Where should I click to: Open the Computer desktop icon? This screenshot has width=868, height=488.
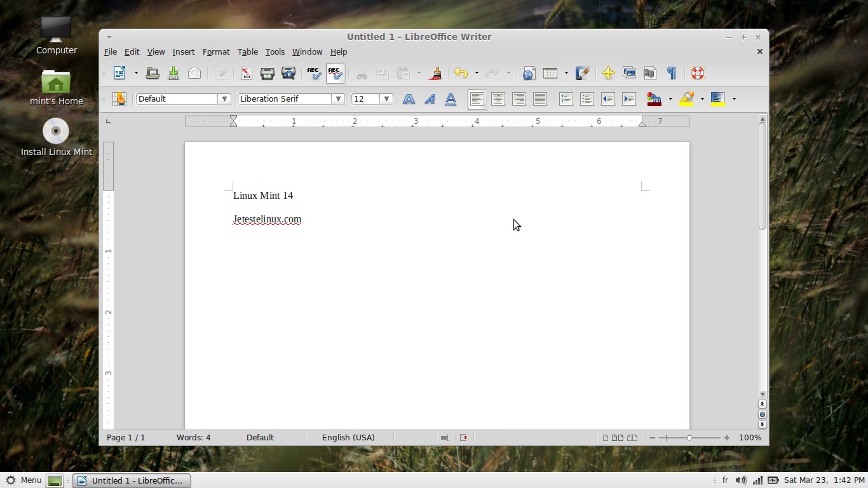coord(57,35)
